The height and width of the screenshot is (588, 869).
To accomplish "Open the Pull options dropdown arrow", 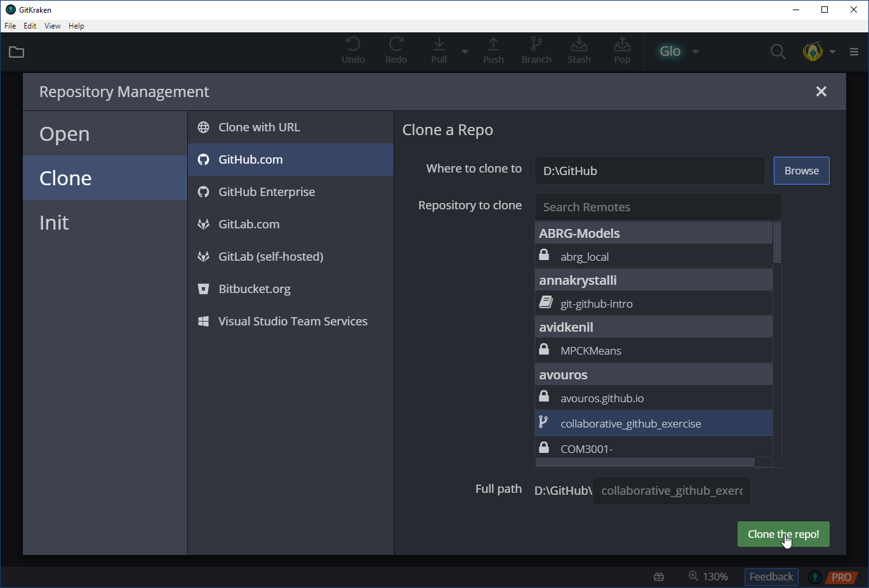I will pyautogui.click(x=465, y=52).
